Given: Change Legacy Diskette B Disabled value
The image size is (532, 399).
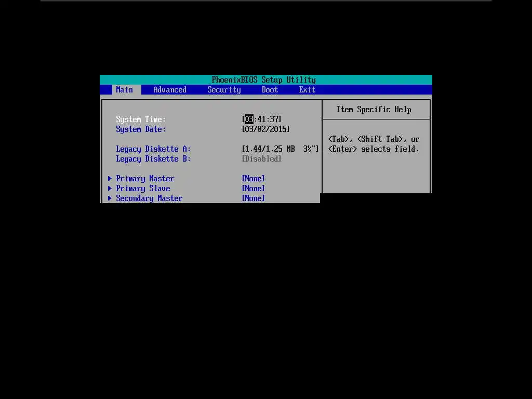Looking at the screenshot, I should (261, 159).
